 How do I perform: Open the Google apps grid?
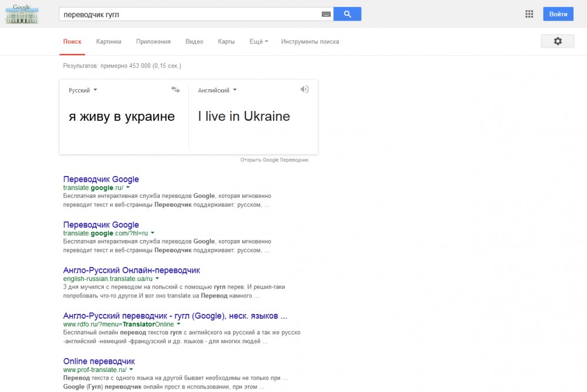529,14
